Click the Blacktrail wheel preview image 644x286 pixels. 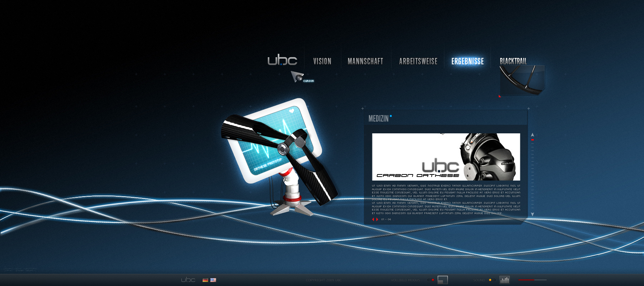(x=522, y=80)
